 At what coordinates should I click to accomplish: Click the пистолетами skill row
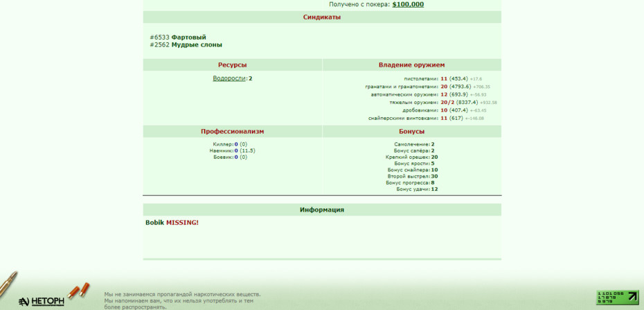point(442,78)
